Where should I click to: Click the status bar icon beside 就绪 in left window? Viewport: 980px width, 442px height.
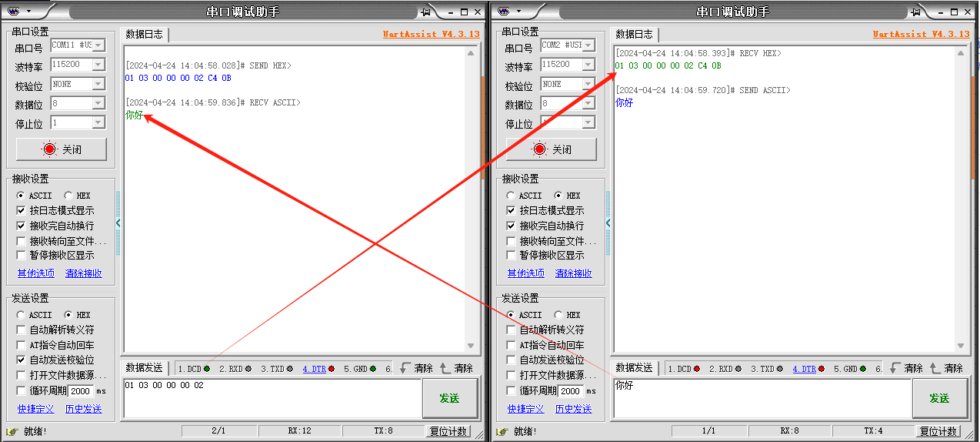pos(12,431)
